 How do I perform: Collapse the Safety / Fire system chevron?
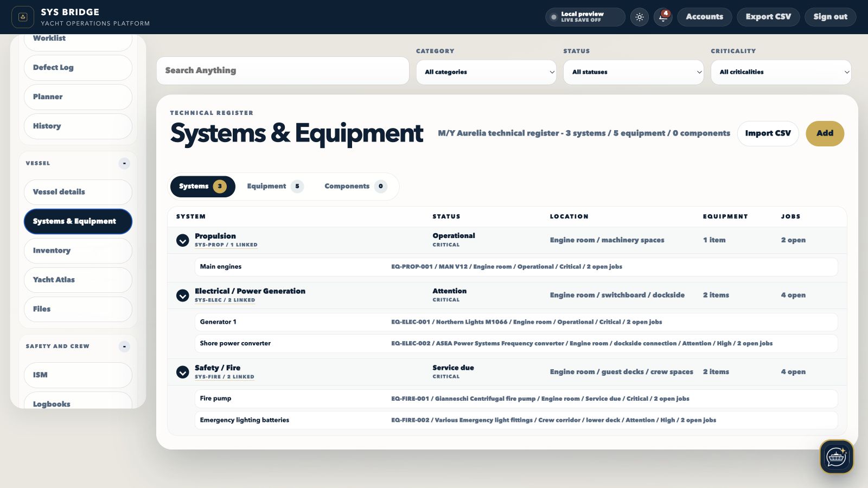tap(183, 372)
